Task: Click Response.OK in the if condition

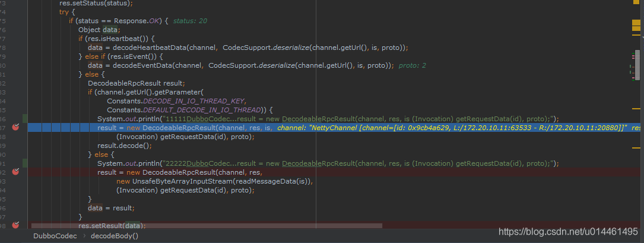Action: pyautogui.click(x=135, y=21)
